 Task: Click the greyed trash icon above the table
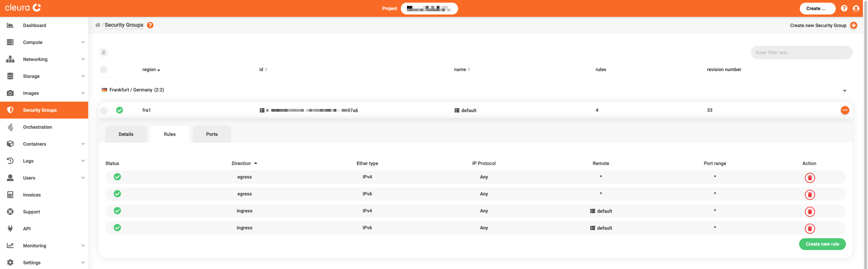coord(104,52)
